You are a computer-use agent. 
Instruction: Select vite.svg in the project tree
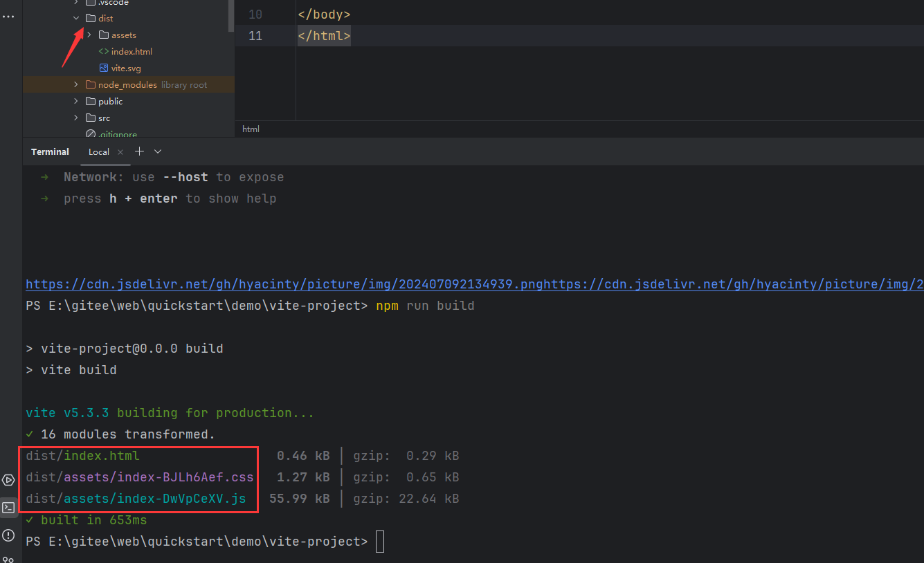point(126,68)
